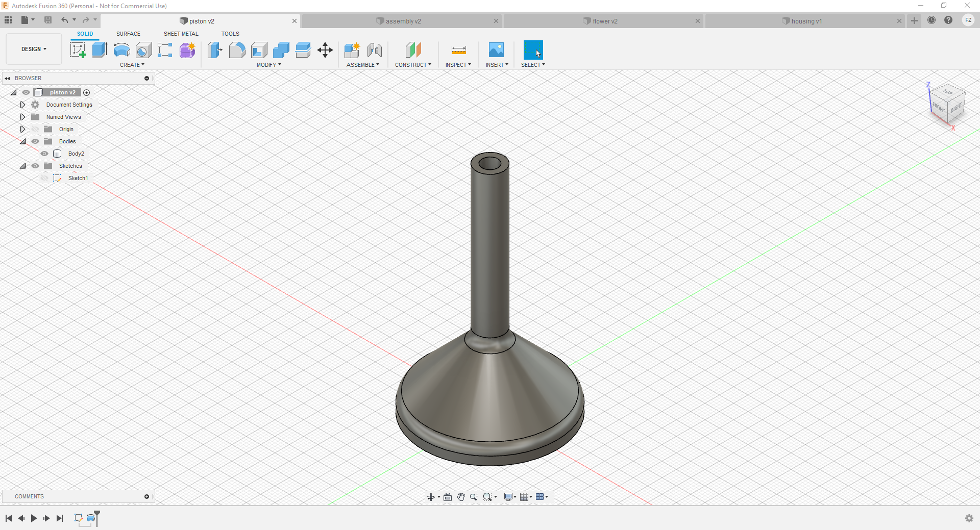This screenshot has width=980, height=530.
Task: Open the display settings dropdown
Action: coord(509,496)
